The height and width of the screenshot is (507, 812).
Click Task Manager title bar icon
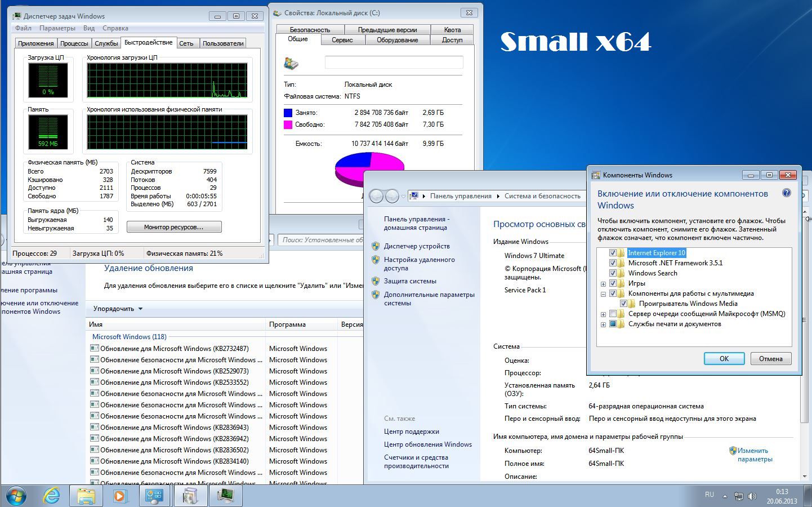tap(17, 16)
